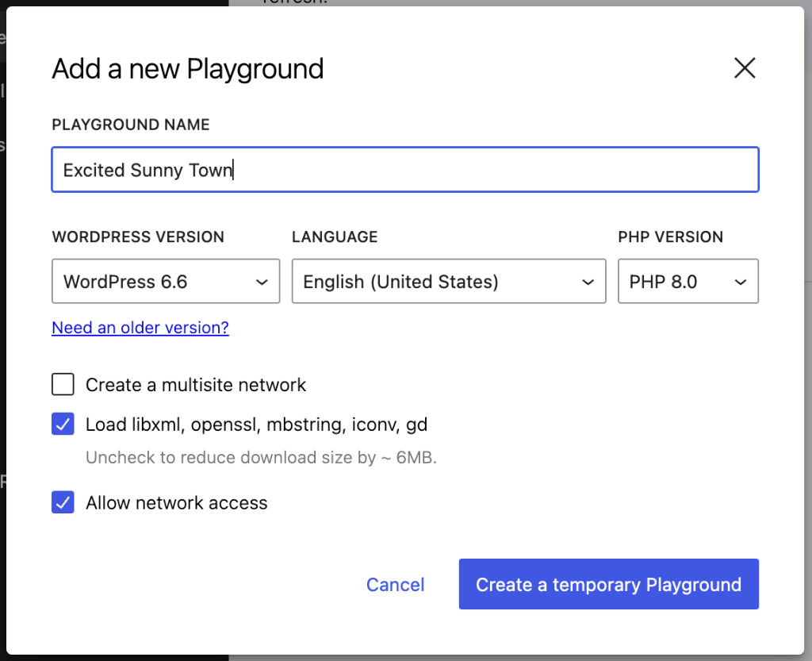This screenshot has width=812, height=661.
Task: Open the WordPress Version dropdown
Action: pyautogui.click(x=166, y=281)
